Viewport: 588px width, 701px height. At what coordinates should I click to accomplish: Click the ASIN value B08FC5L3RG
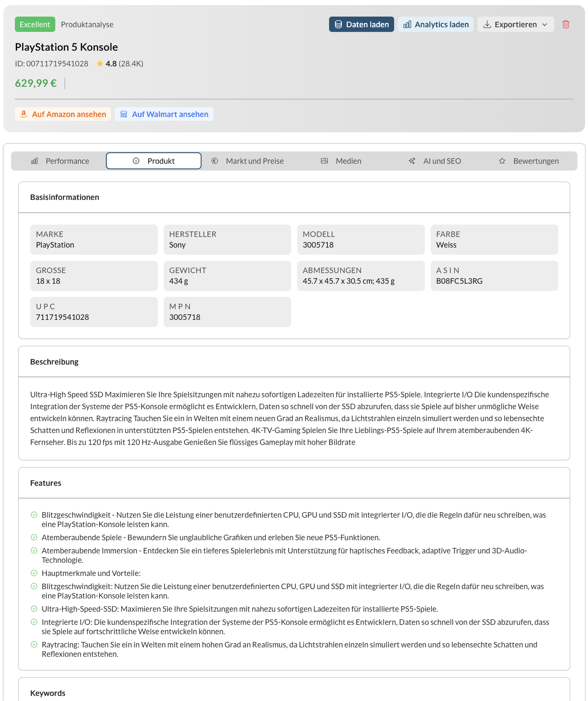coord(459,281)
